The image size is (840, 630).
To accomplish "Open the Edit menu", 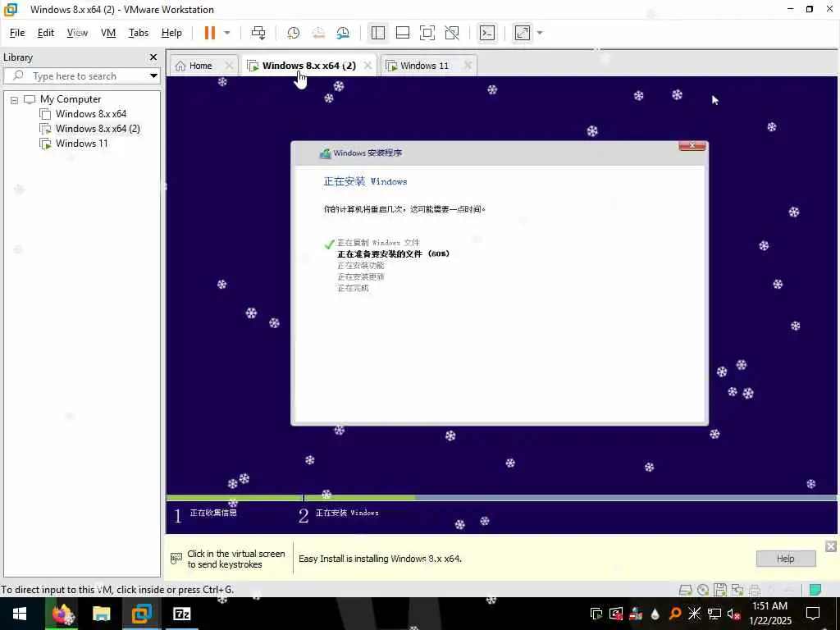I will point(46,33).
